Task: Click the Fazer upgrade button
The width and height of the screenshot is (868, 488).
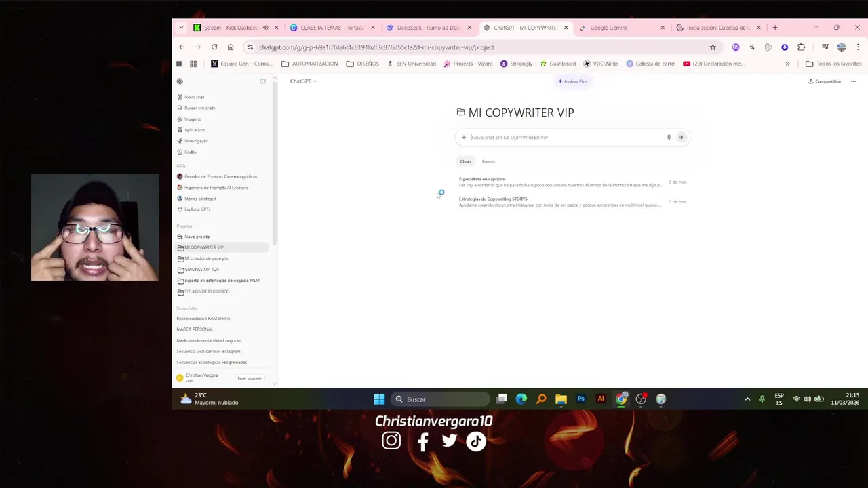Action: [250, 378]
